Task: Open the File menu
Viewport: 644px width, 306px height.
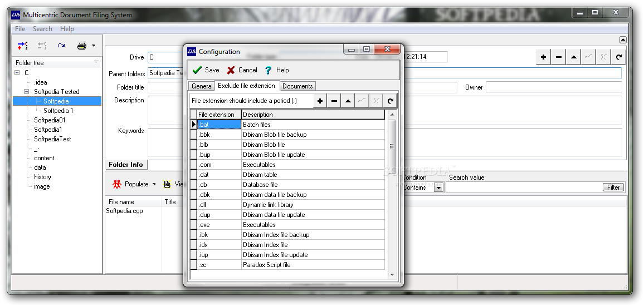Action: tap(20, 29)
